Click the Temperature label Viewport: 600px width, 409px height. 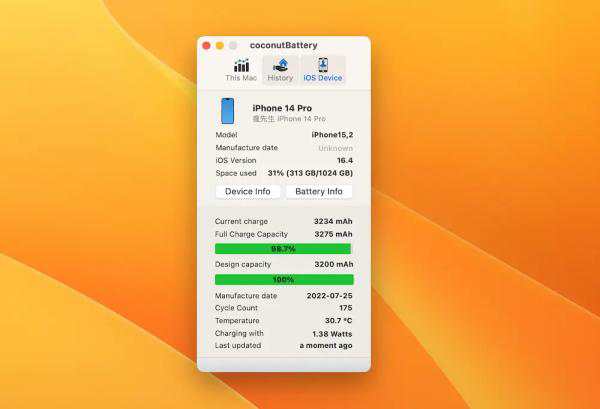[237, 321]
